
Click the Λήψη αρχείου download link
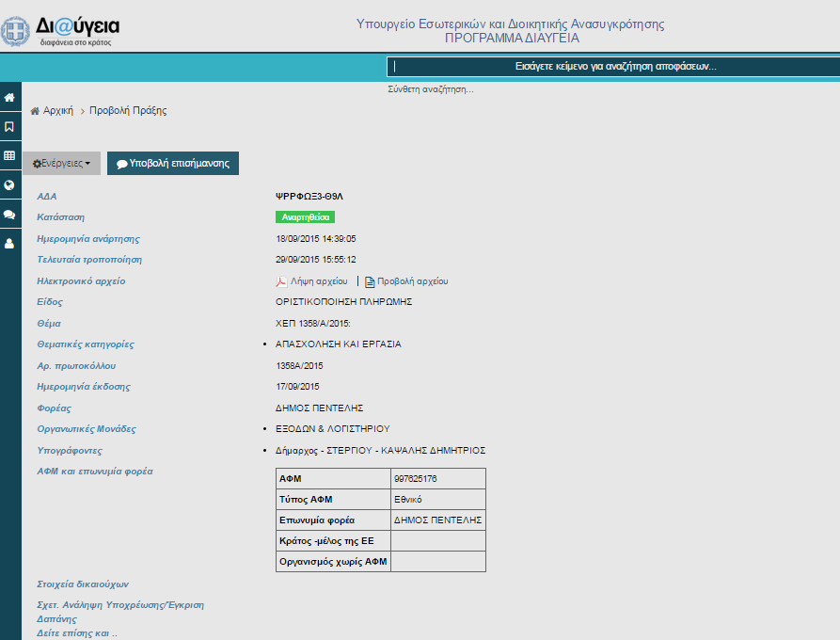[318, 281]
